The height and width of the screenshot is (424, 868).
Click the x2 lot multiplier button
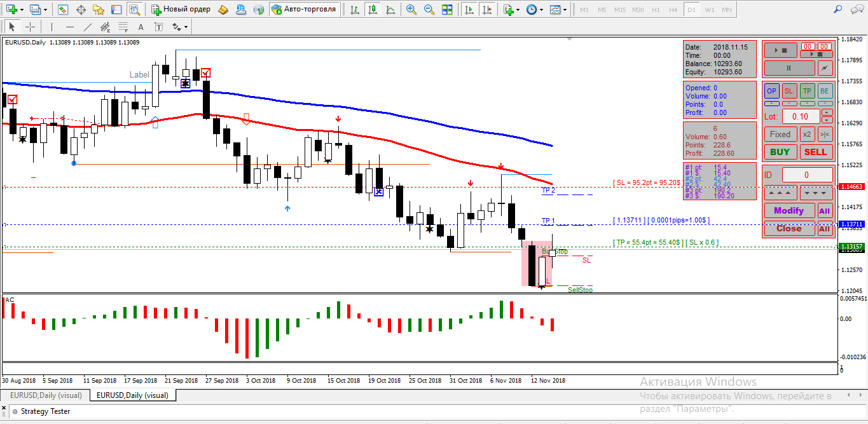[807, 134]
